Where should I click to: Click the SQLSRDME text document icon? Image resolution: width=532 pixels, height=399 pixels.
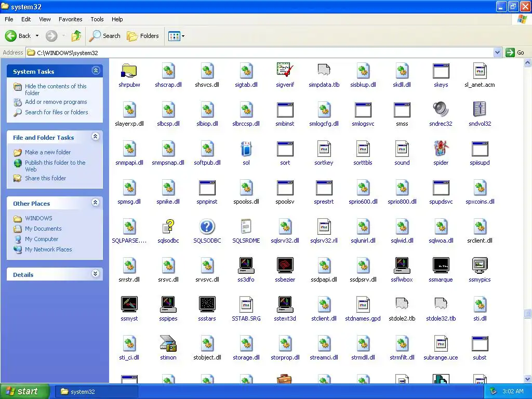tap(246, 227)
